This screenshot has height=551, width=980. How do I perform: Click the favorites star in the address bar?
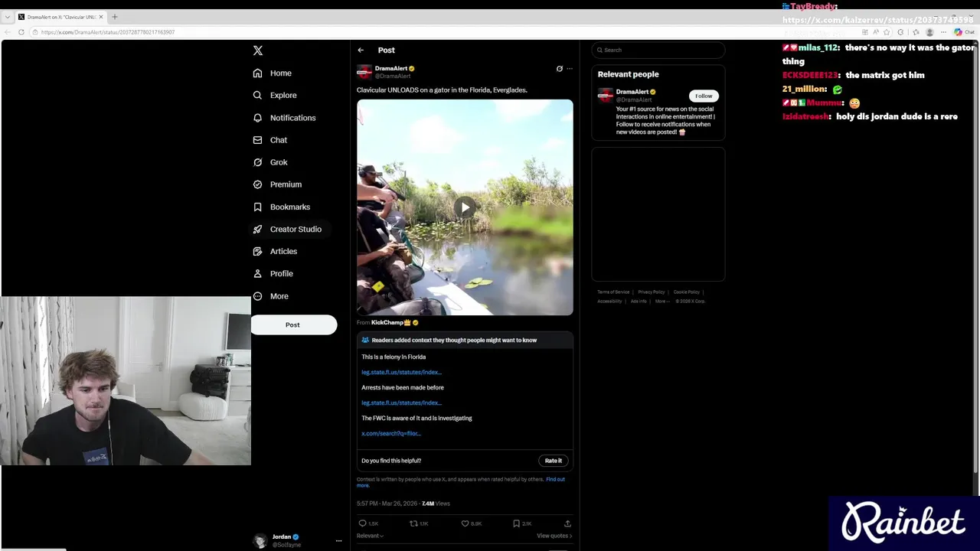887,32
